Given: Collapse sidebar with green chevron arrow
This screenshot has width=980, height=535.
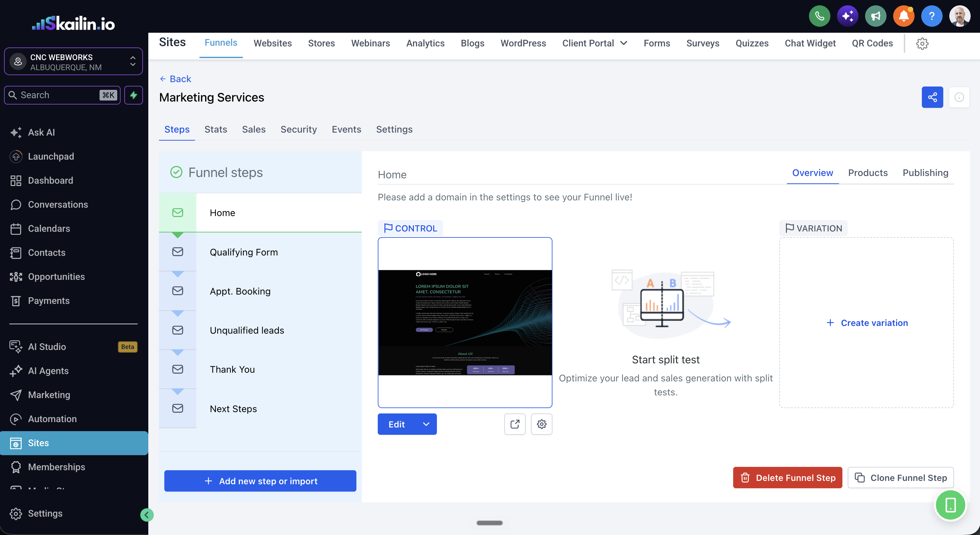Looking at the screenshot, I should [x=147, y=515].
